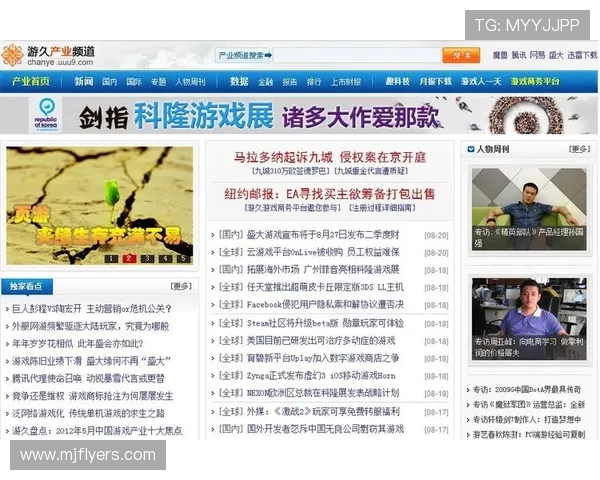
Task: Click the 专访《精英部队》产品经理 photo
Action: (x=529, y=209)
